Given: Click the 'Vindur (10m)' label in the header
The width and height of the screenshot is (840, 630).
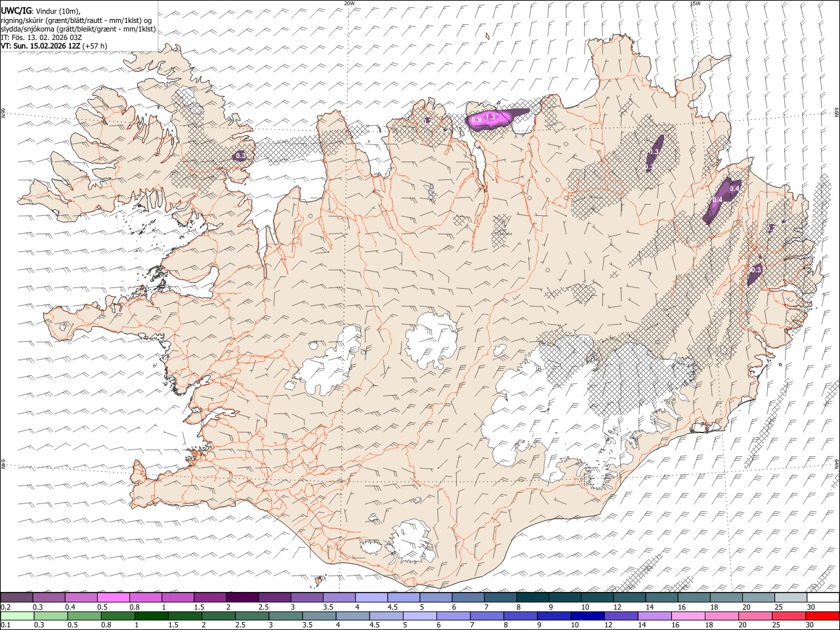Looking at the screenshot, I should pyautogui.click(x=57, y=10).
